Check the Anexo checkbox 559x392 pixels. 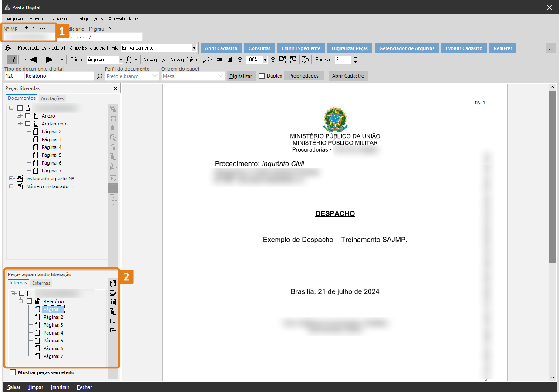[x=28, y=116]
